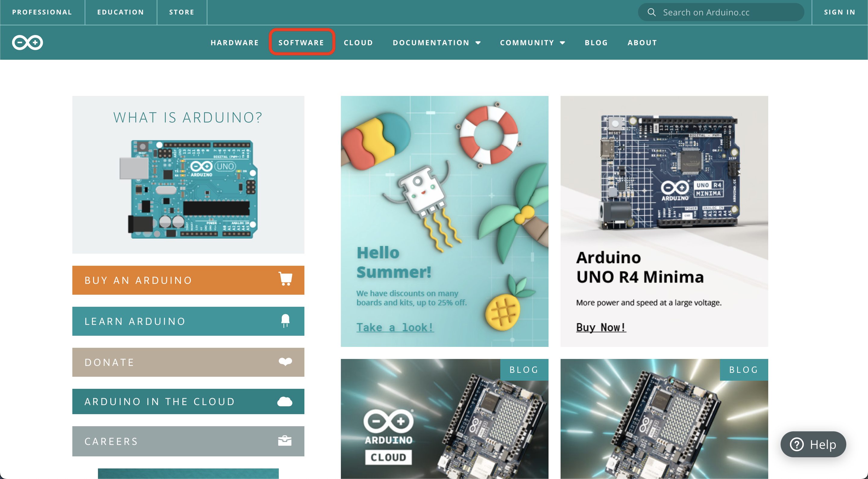Follow the Buy Now! link

point(601,327)
